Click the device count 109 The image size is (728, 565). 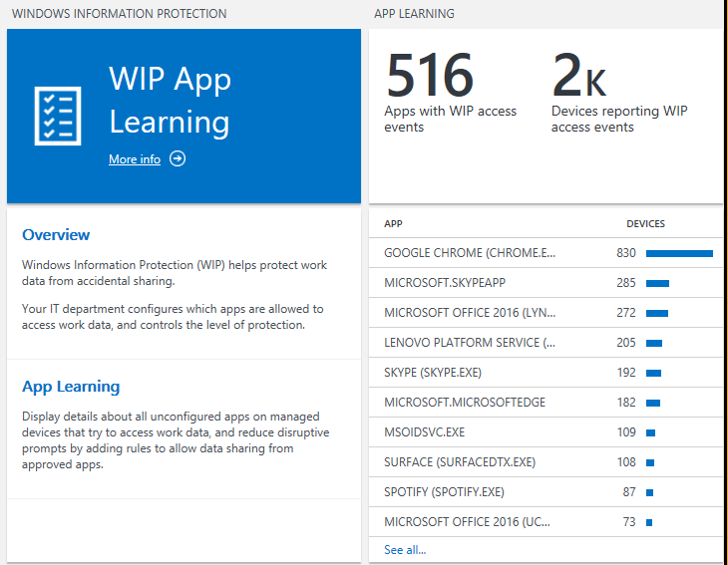pos(626,432)
